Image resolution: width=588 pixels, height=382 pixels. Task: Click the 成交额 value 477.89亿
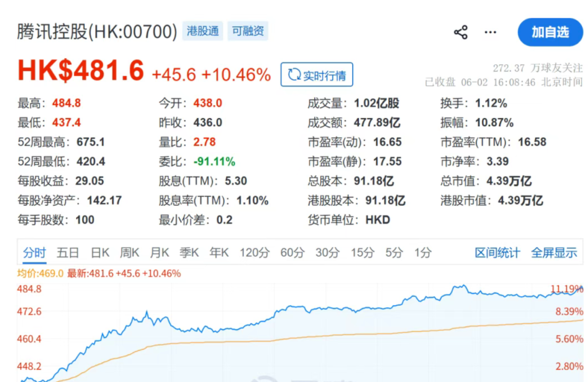click(377, 122)
